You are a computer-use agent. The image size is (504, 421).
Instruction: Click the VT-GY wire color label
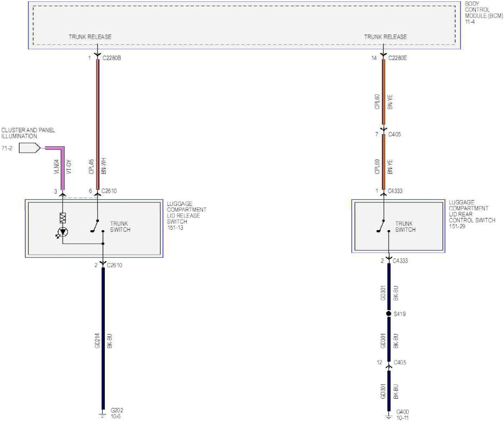pyautogui.click(x=68, y=167)
